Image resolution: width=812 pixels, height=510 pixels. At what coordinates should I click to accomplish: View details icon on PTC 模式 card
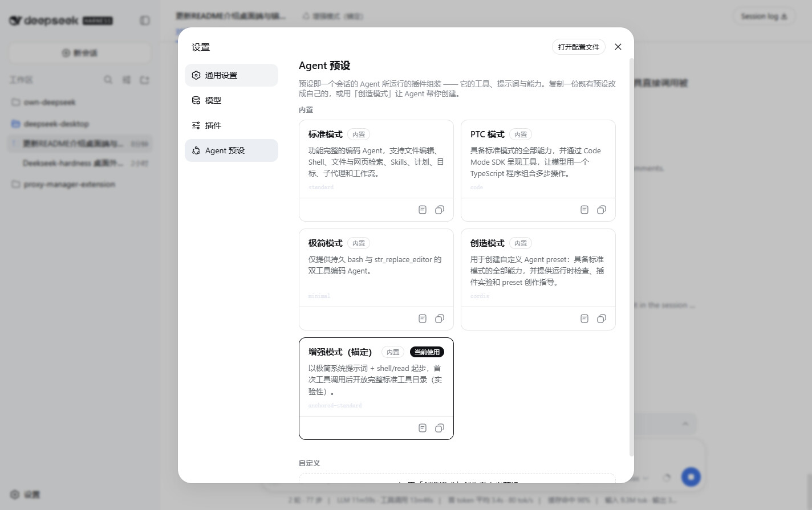point(584,210)
